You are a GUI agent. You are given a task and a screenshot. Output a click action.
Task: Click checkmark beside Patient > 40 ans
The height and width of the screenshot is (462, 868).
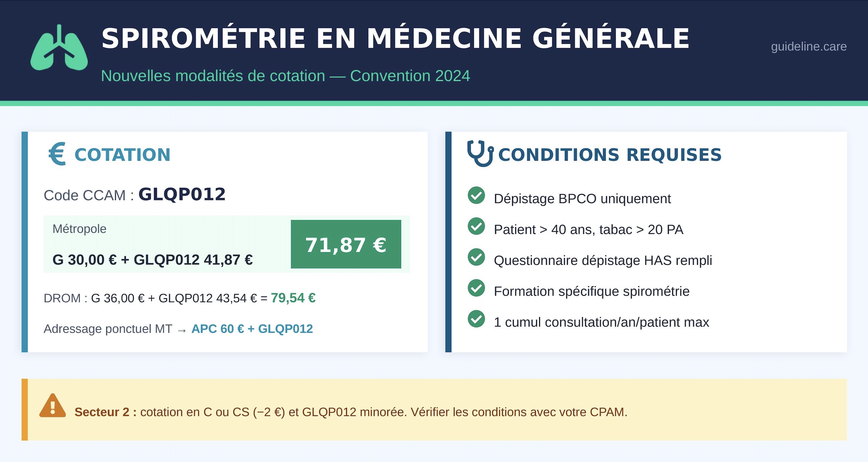(x=476, y=226)
